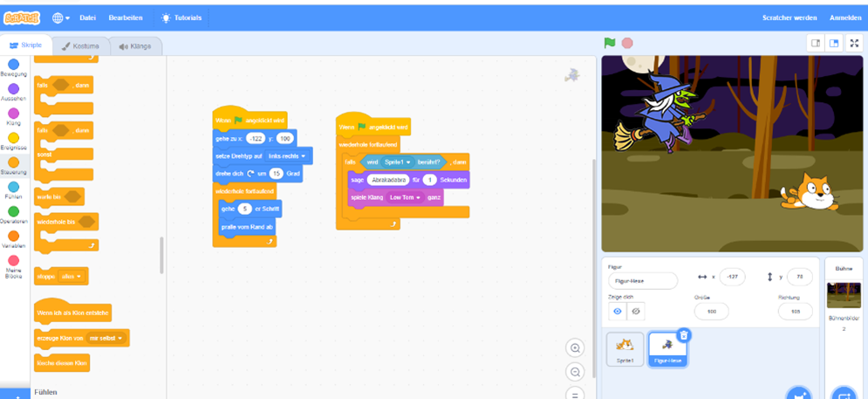Open the stoppe alles dropdown
868x399 pixels.
[x=72, y=276]
